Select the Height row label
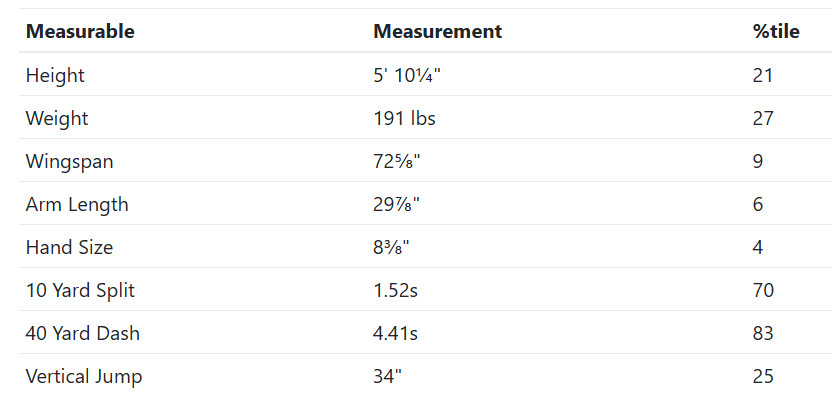The image size is (832, 404). (x=55, y=75)
